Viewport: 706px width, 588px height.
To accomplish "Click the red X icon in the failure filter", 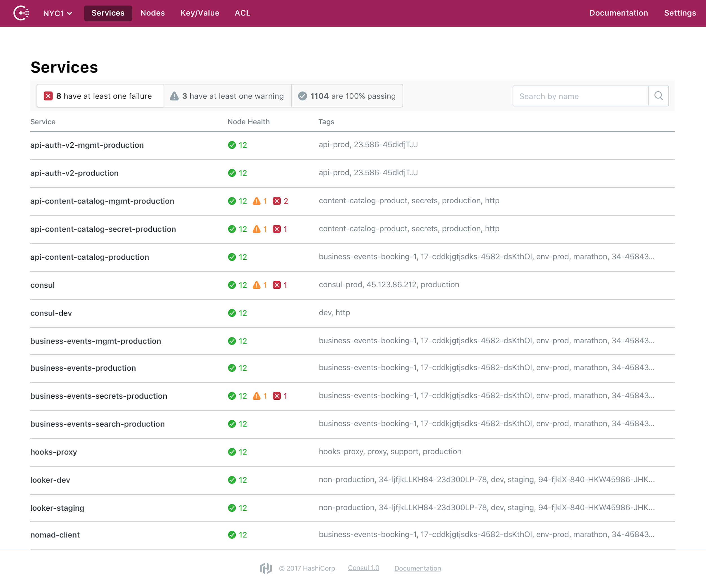I will point(48,96).
